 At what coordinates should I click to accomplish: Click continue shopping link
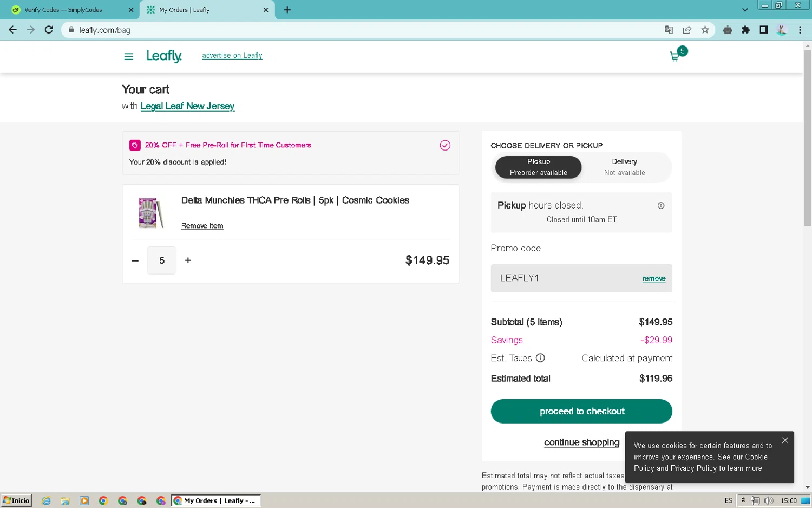[x=581, y=442]
